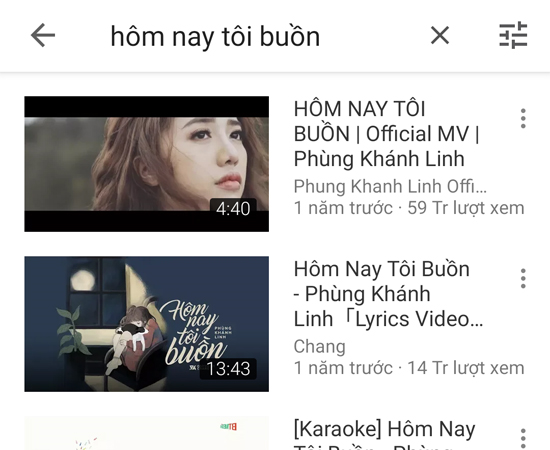The height and width of the screenshot is (450, 550).
Task: Select channel name Chang
Action: pos(320,347)
